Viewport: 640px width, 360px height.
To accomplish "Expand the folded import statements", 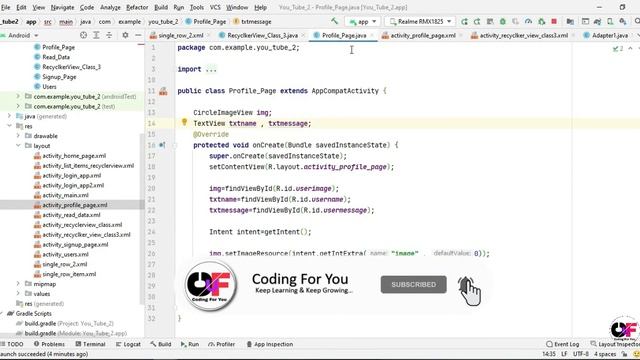I will [211, 69].
